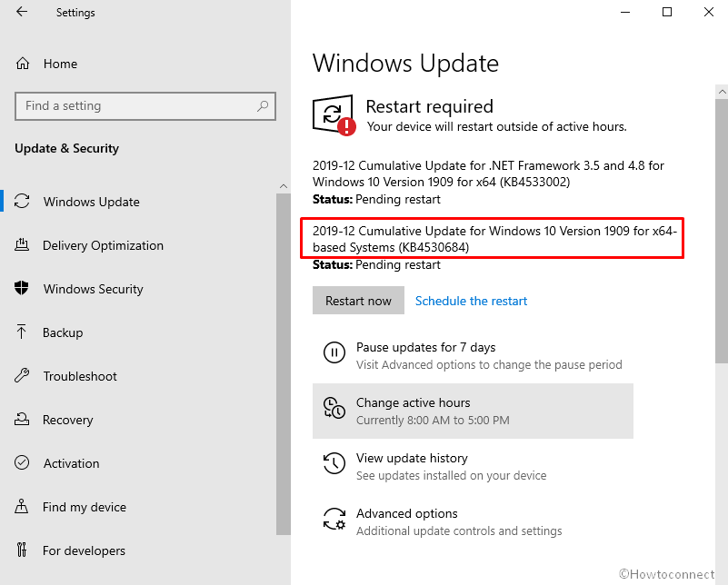Click Restart now button
The height and width of the screenshot is (585, 728).
358,300
